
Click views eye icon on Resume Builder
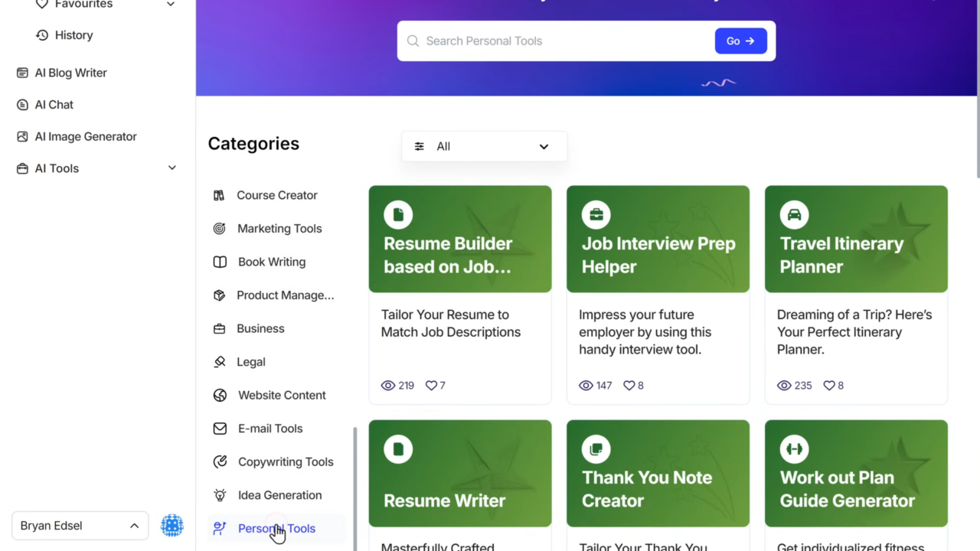[x=388, y=386]
